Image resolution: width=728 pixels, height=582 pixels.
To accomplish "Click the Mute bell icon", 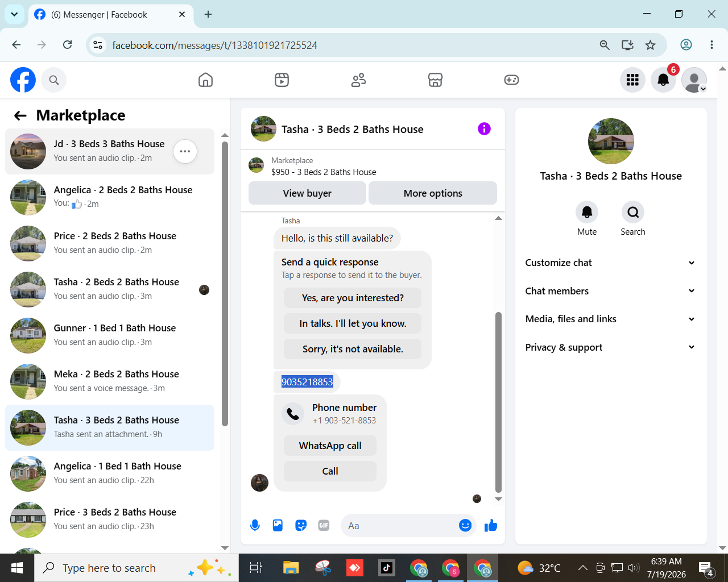I will click(x=587, y=212).
